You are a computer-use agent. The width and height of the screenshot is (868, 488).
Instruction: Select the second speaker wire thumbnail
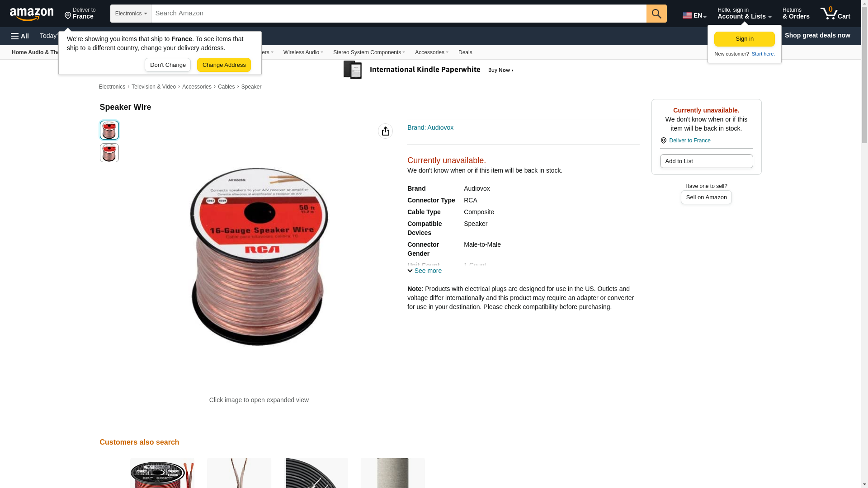(109, 153)
